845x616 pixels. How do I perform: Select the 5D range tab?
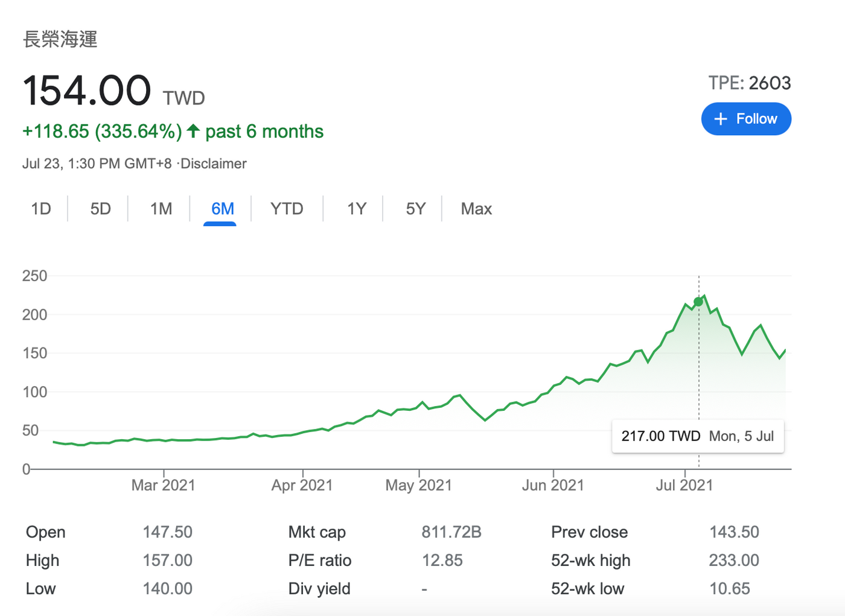click(x=101, y=209)
